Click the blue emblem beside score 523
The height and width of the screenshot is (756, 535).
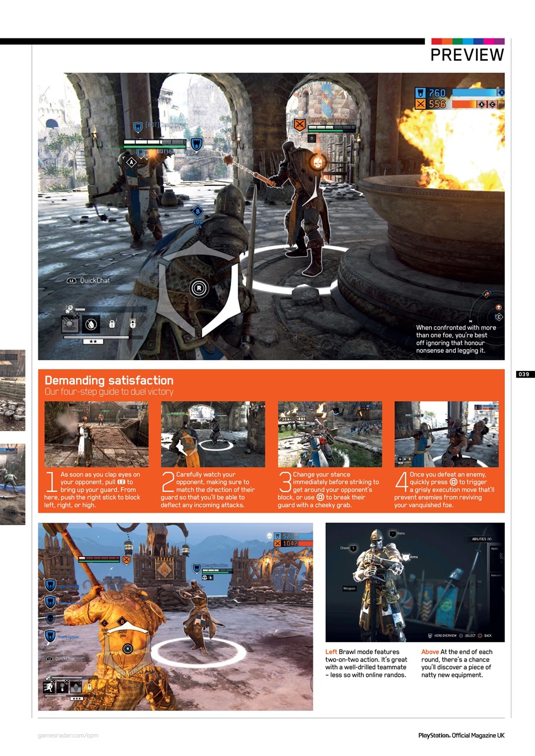click(278, 536)
